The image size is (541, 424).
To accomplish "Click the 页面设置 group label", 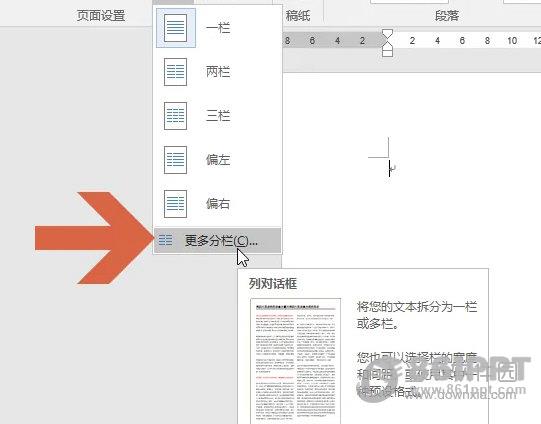I will (x=101, y=16).
